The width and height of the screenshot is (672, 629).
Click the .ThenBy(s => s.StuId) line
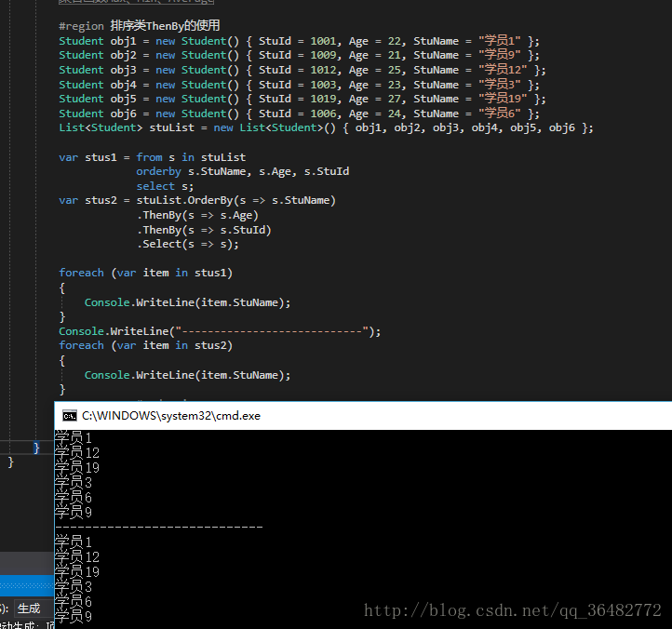click(204, 230)
